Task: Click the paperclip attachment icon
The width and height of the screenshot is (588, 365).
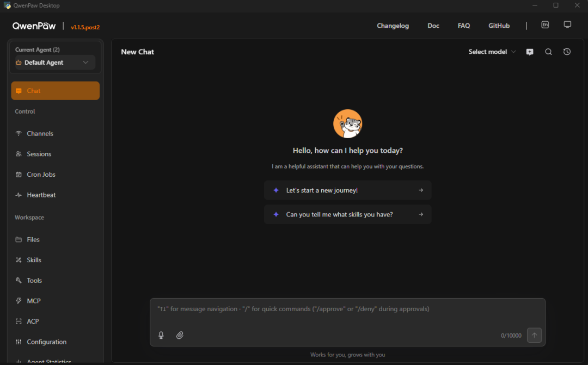Action: coord(180,335)
